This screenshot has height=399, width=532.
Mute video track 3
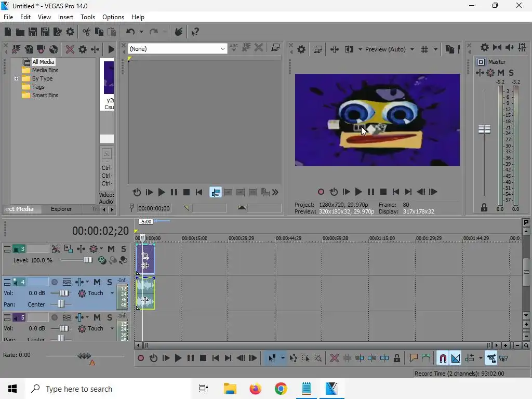(x=111, y=249)
